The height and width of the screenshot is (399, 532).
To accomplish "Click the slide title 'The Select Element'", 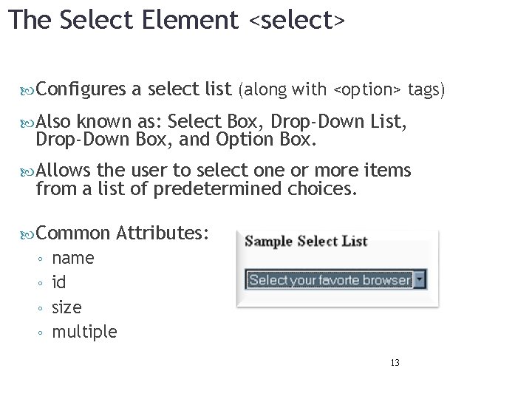I will coord(124,20).
